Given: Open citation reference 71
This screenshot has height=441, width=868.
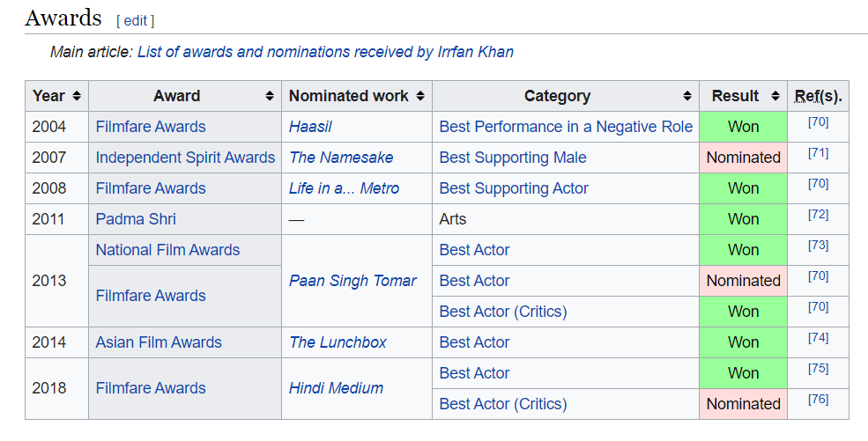Looking at the screenshot, I should 818,153.
